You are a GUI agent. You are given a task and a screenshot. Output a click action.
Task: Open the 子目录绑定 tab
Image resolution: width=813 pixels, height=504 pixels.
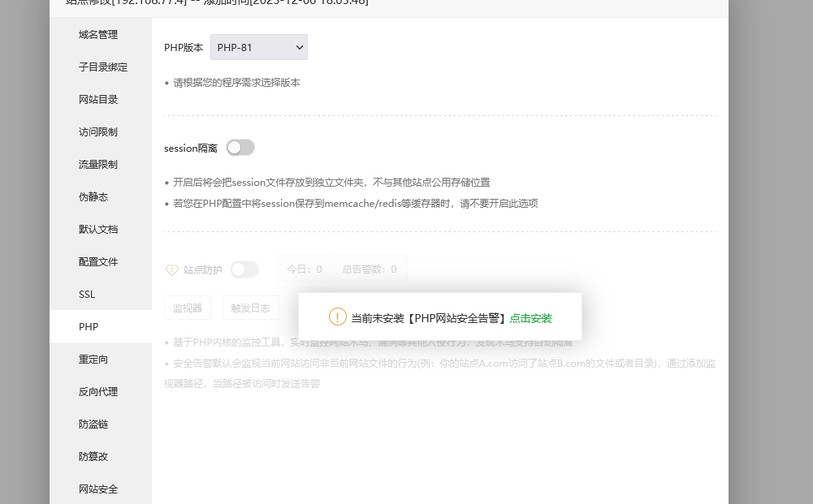point(103,67)
